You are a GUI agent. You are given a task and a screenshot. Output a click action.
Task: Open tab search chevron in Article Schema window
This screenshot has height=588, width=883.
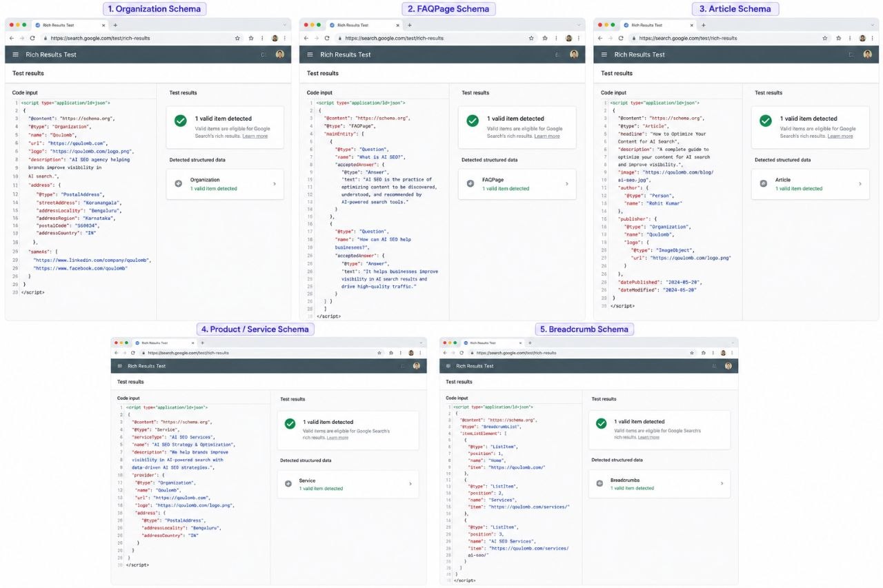(x=873, y=25)
